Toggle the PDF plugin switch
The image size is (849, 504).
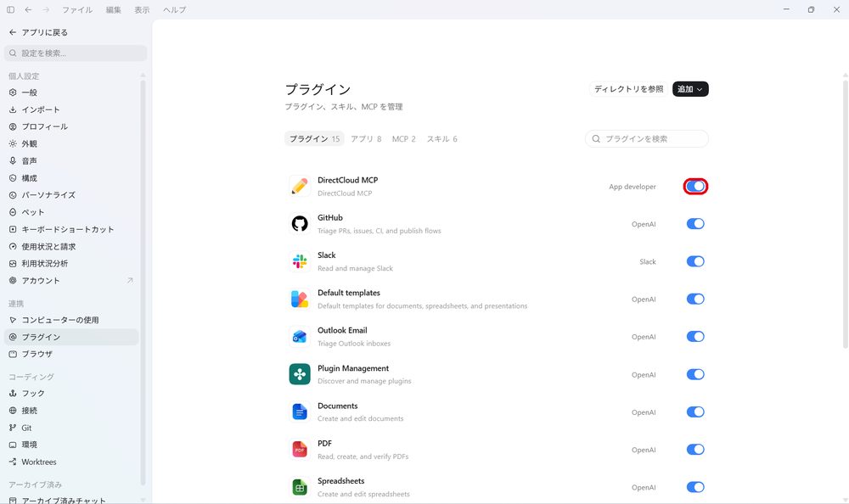[695, 450]
